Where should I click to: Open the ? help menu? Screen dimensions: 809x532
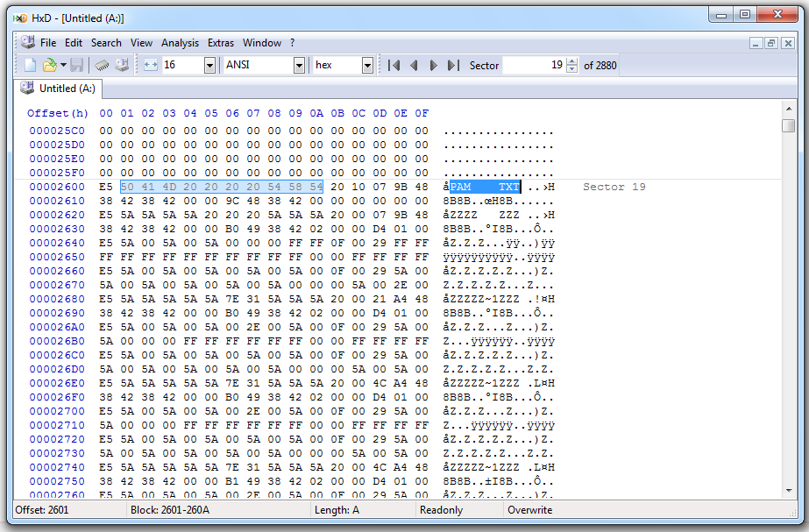(x=292, y=43)
